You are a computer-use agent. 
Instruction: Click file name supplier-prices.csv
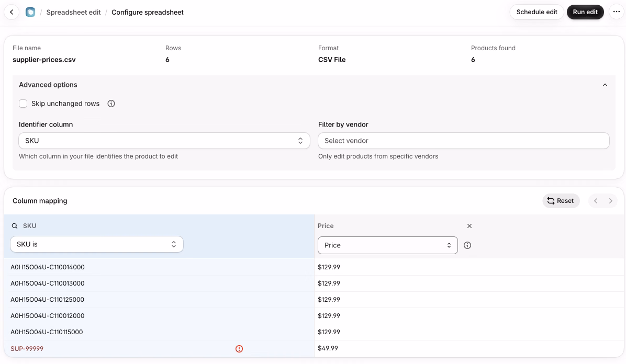(44, 60)
